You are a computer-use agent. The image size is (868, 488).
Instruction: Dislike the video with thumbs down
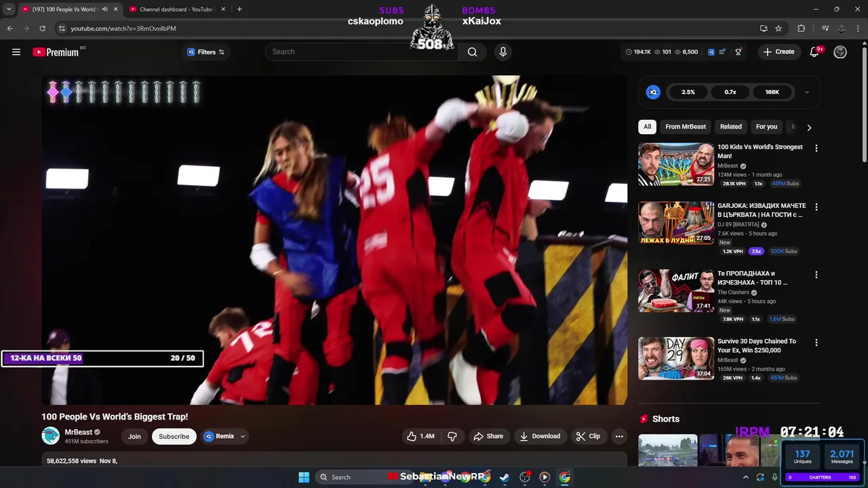point(452,436)
